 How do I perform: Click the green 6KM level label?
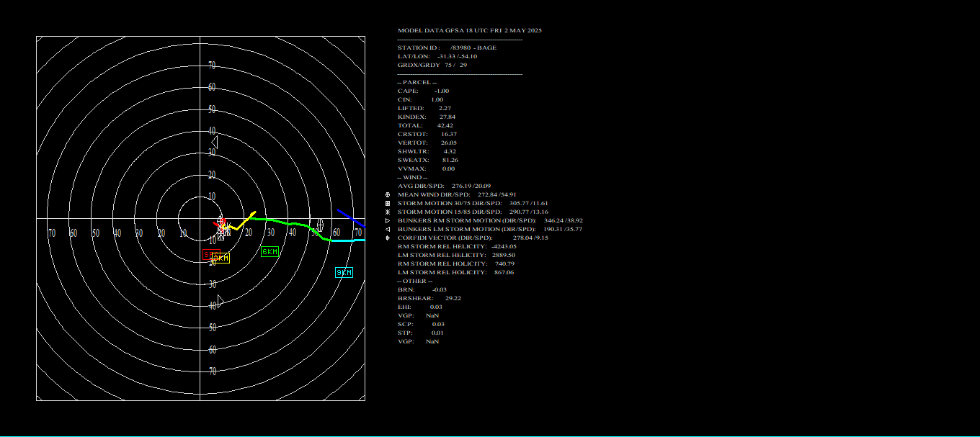click(269, 251)
